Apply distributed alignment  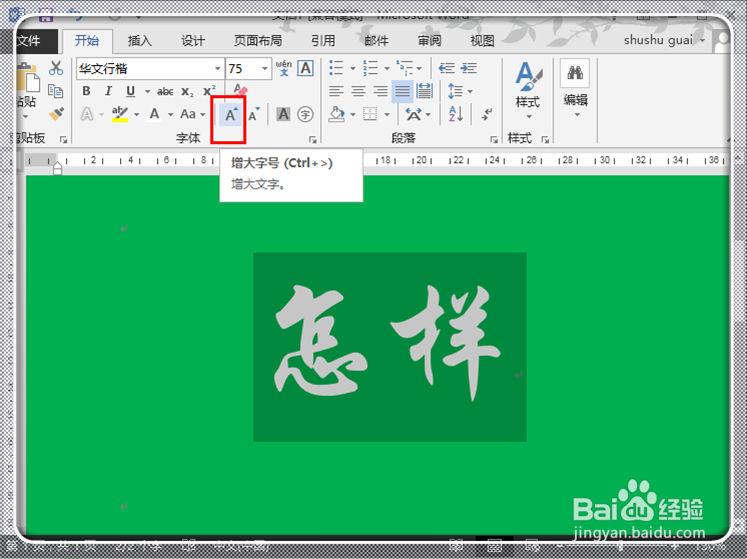(x=424, y=91)
